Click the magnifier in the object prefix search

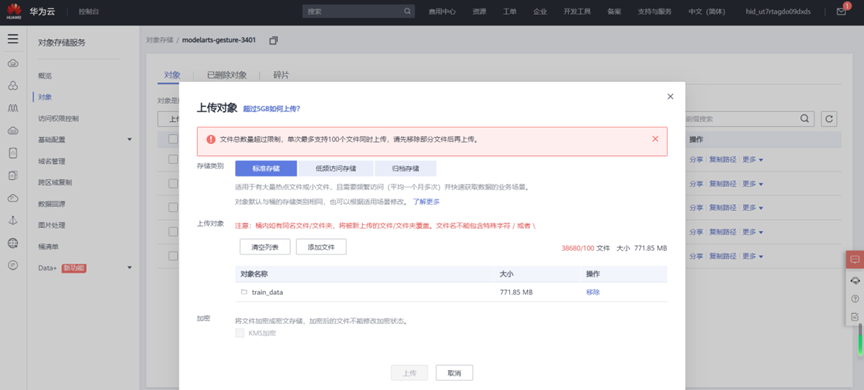point(804,118)
